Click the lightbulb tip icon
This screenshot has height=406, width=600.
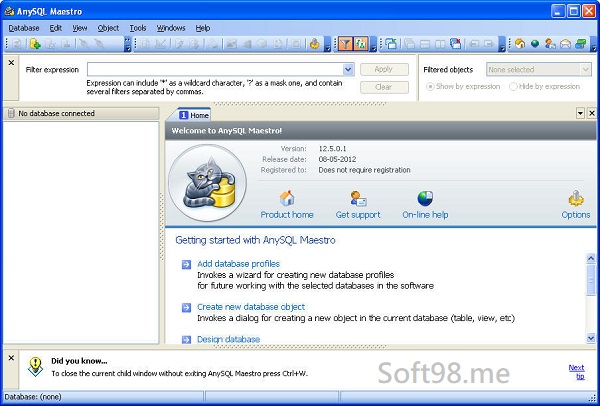point(36,367)
